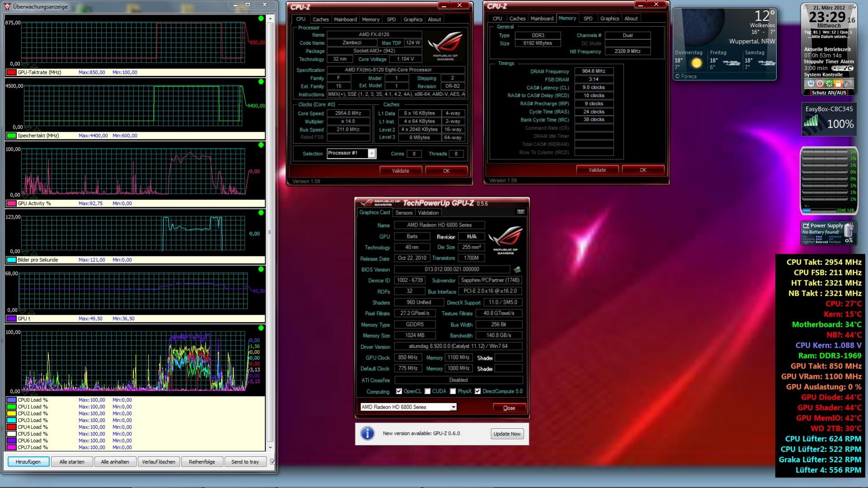Click the Reihenfolge button
This screenshot has width=868, height=488.
coord(202,462)
